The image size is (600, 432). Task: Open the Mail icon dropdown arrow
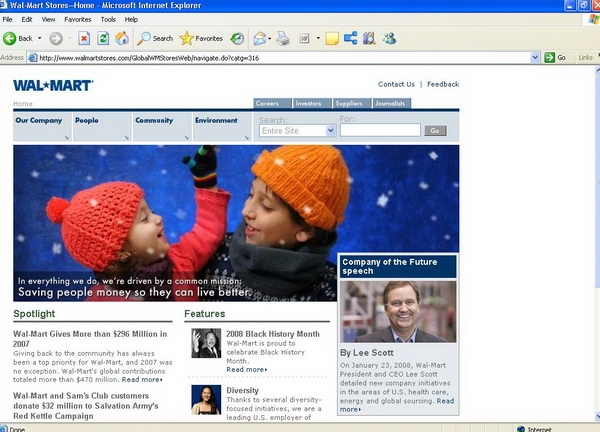pyautogui.click(x=270, y=39)
